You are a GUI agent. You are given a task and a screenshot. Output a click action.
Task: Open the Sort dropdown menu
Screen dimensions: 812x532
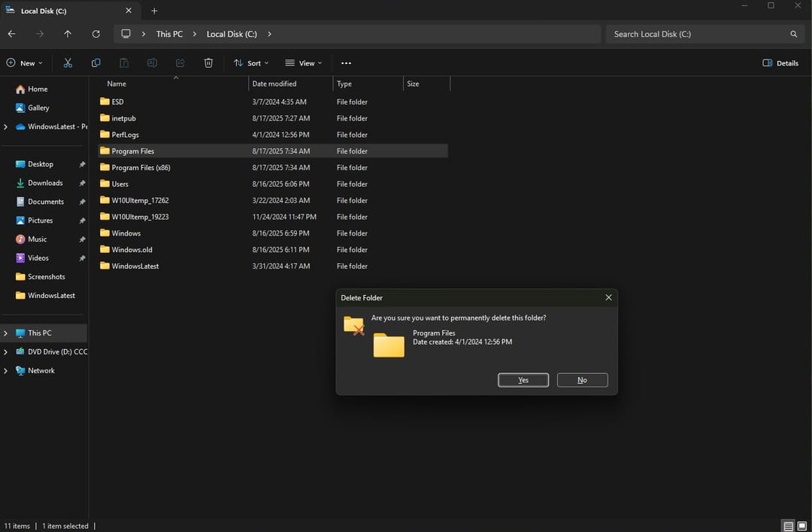[251, 63]
